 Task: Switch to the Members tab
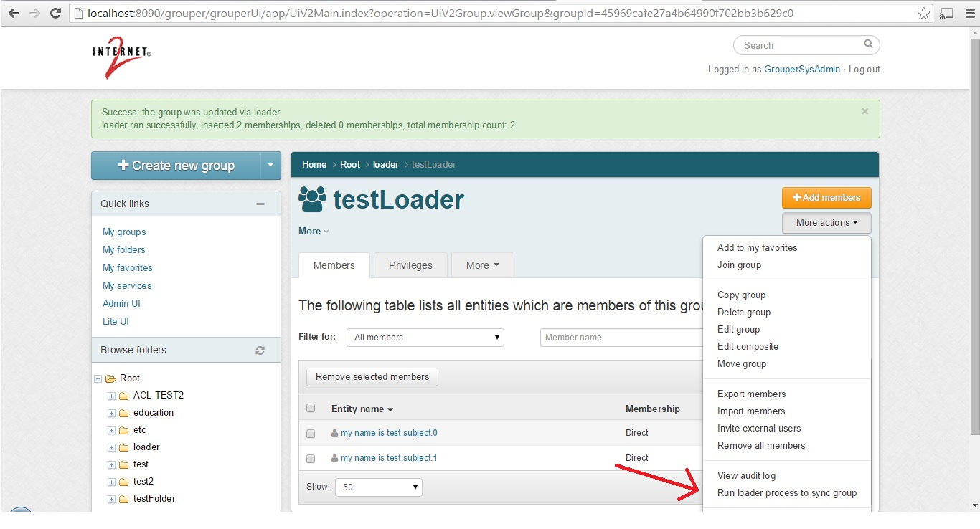[x=334, y=265]
